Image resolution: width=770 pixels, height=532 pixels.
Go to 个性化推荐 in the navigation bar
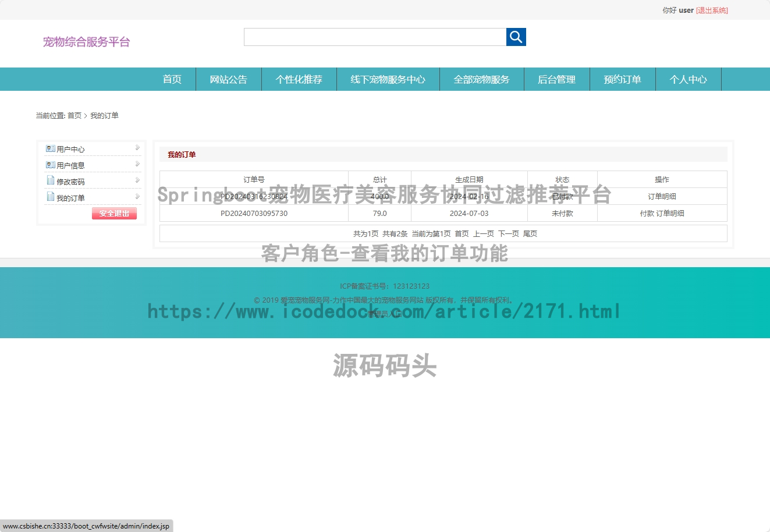click(299, 79)
